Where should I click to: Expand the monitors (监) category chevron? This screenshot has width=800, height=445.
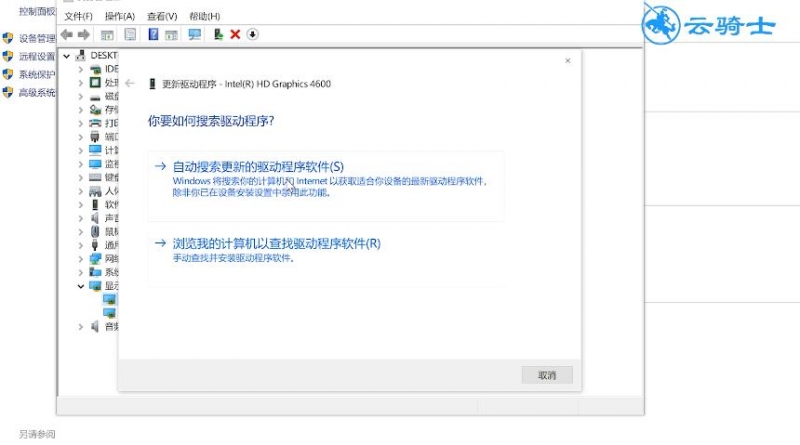click(81, 164)
